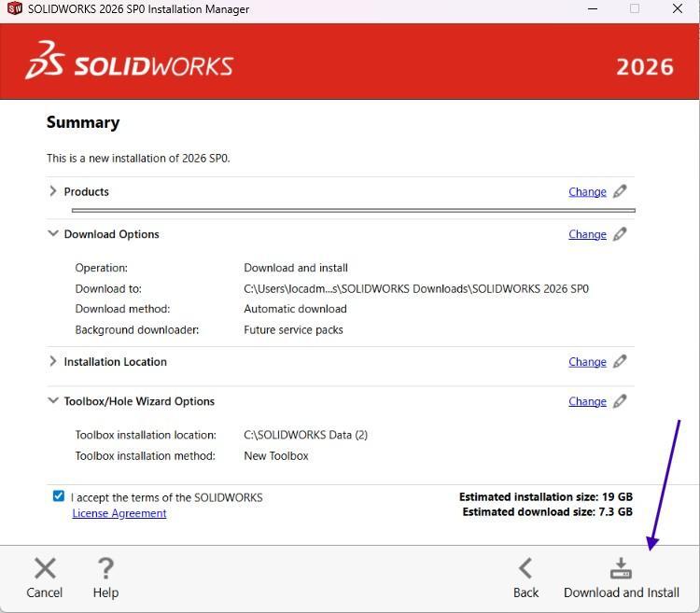The width and height of the screenshot is (700, 613).
Task: Click 'I accept the terms of the SOLIDWORKS' text
Action: pos(166,497)
